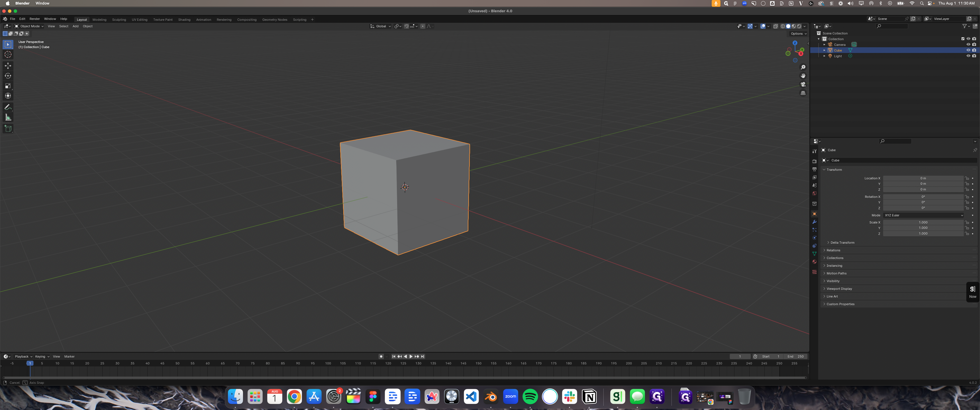Image resolution: width=980 pixels, height=410 pixels.
Task: Click the viewport zoom magnifier icon
Action: [803, 67]
